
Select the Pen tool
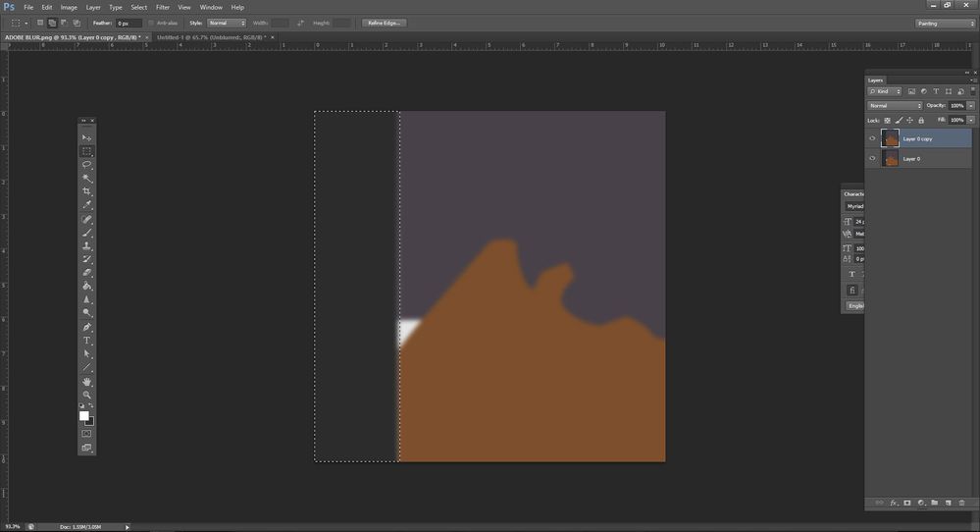pos(87,327)
